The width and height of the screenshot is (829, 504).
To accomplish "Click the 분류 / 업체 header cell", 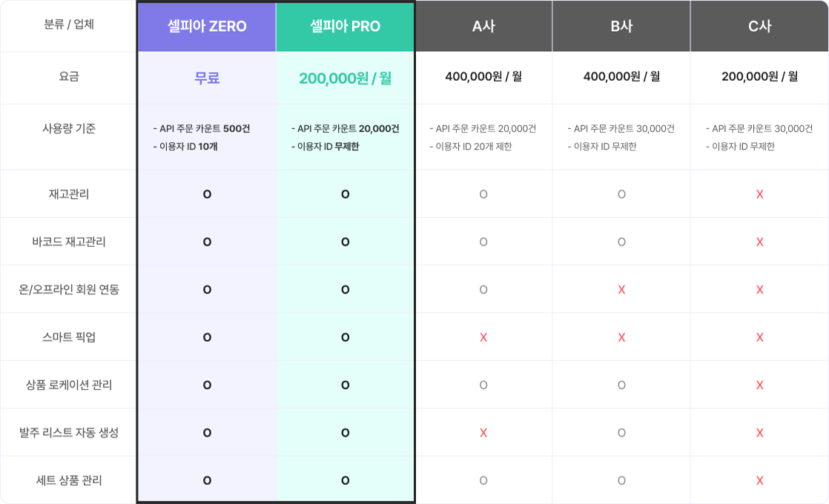I will pyautogui.click(x=69, y=24).
